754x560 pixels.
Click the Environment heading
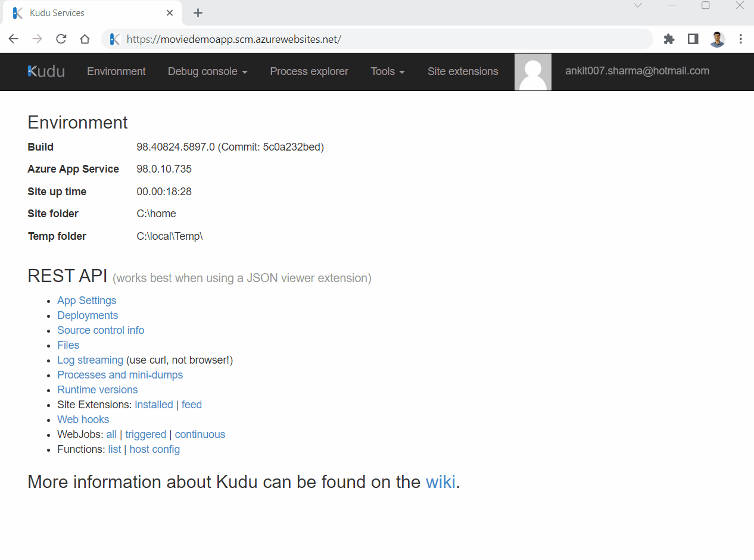click(x=77, y=122)
